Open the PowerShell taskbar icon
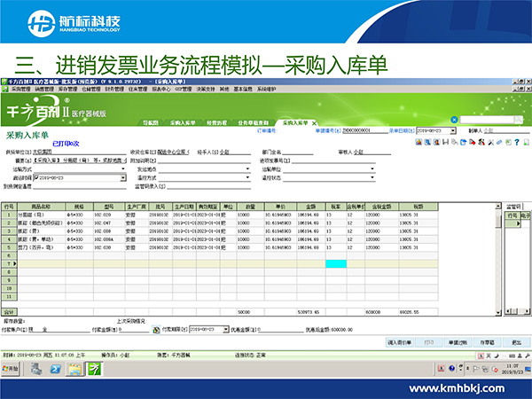This screenshot has width=532, height=399. [x=55, y=369]
